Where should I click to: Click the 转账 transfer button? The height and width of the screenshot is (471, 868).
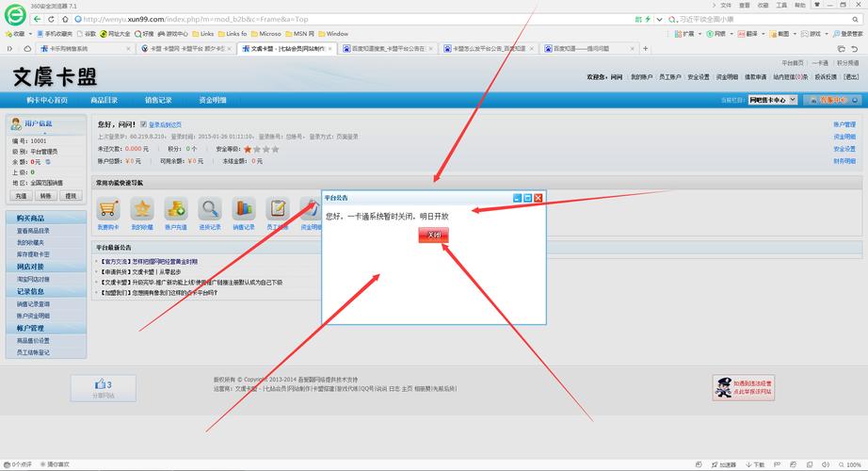point(46,196)
